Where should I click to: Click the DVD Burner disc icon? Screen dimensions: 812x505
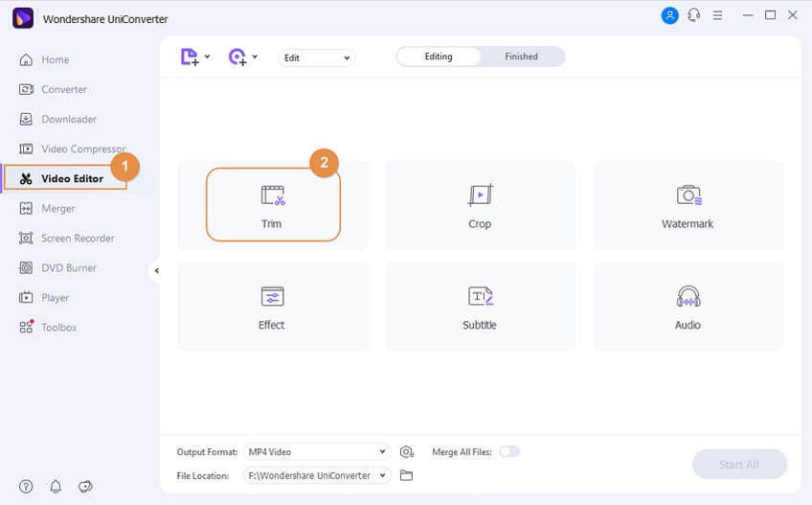coord(26,268)
